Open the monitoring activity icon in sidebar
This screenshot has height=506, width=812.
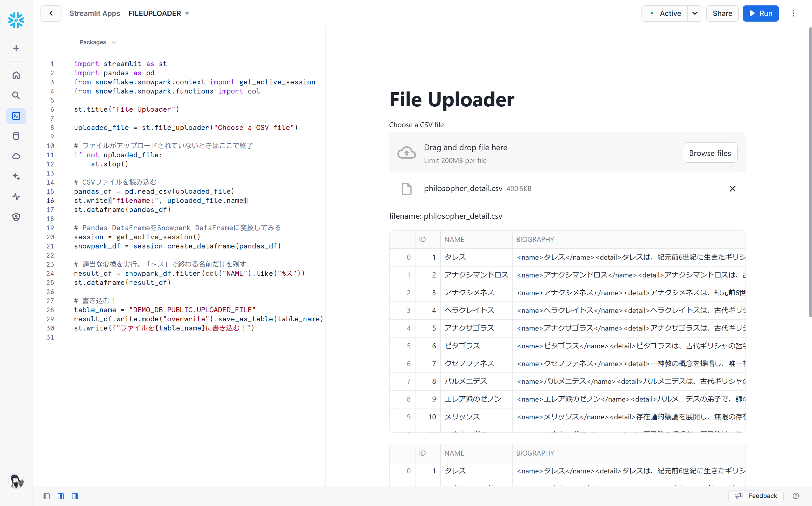(x=16, y=197)
